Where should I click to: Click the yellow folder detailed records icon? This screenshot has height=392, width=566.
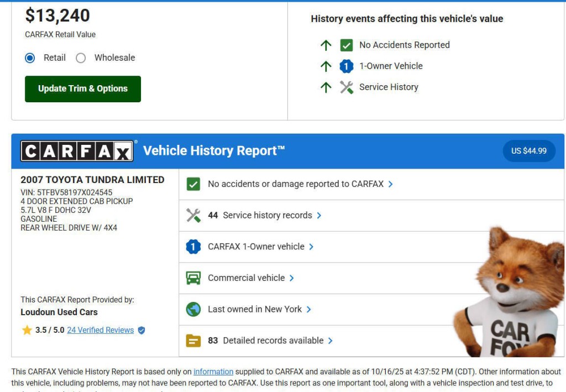click(x=193, y=341)
